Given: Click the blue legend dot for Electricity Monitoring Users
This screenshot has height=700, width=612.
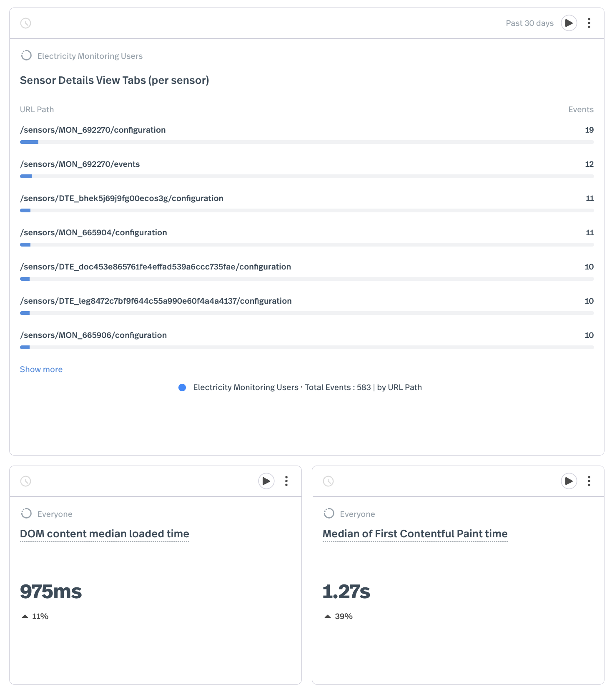Looking at the screenshot, I should click(x=182, y=388).
